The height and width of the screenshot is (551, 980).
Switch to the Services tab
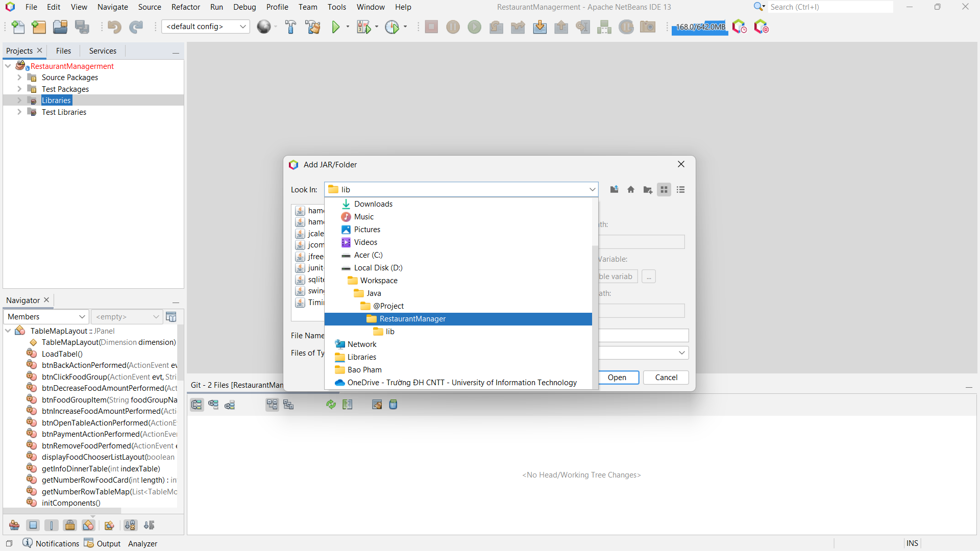[103, 51]
